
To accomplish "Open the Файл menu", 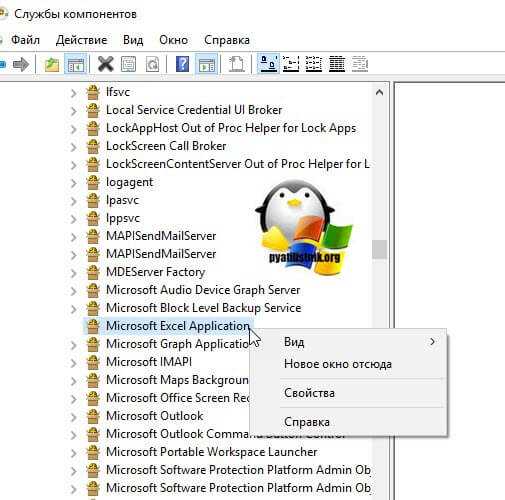I will point(25,40).
